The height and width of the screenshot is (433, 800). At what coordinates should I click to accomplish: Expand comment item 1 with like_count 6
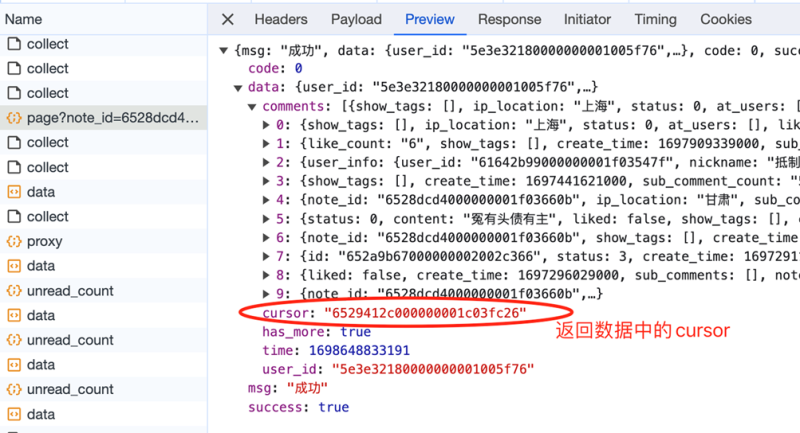click(x=266, y=144)
